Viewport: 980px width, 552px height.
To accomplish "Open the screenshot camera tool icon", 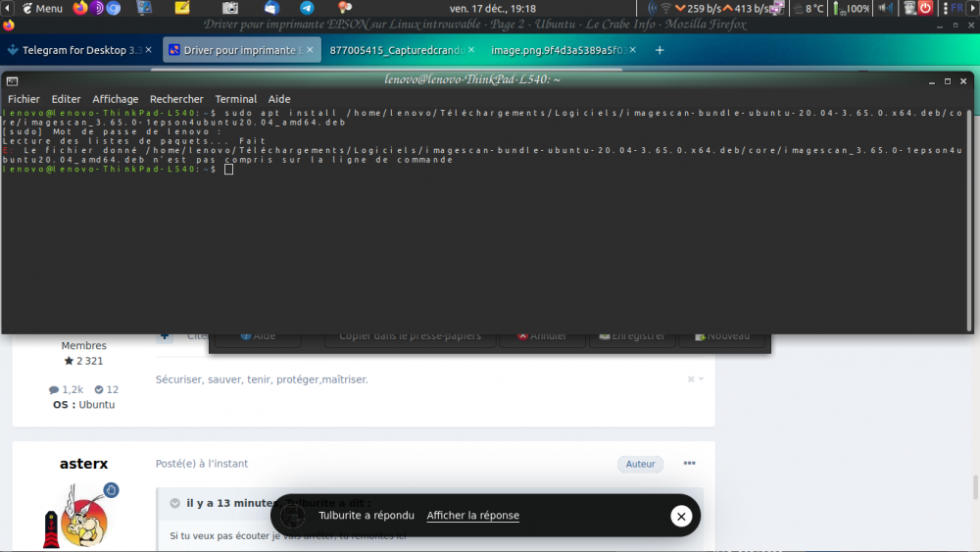I will pos(230,8).
